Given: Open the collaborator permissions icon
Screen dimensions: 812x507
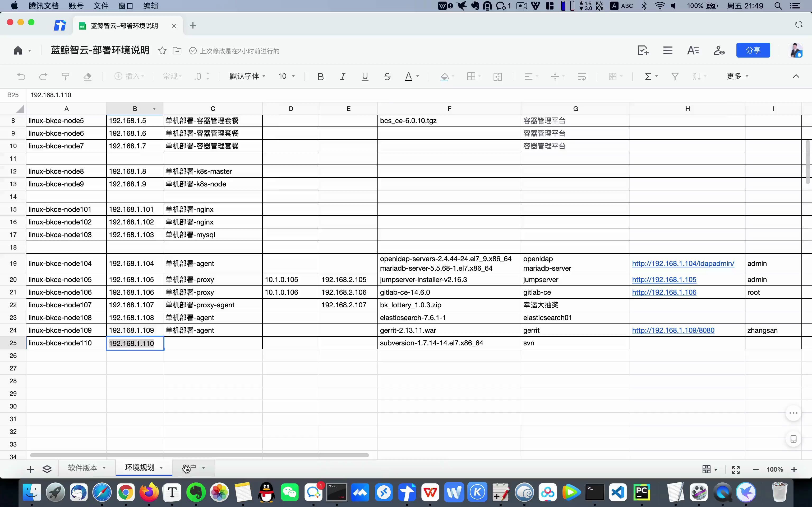Looking at the screenshot, I should (x=719, y=51).
